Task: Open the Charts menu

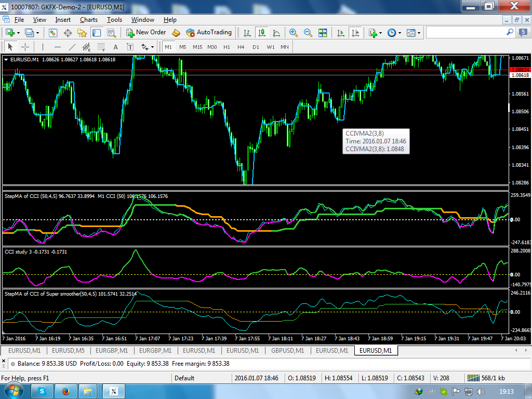Action: pyautogui.click(x=89, y=20)
